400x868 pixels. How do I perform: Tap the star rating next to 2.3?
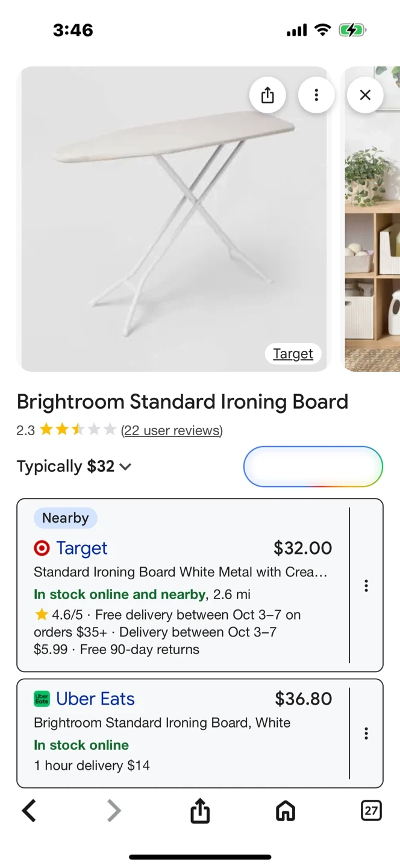77,430
